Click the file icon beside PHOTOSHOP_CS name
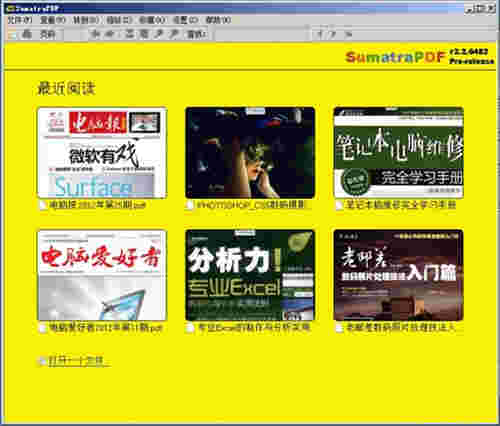The width and height of the screenshot is (500, 426). click(x=189, y=205)
